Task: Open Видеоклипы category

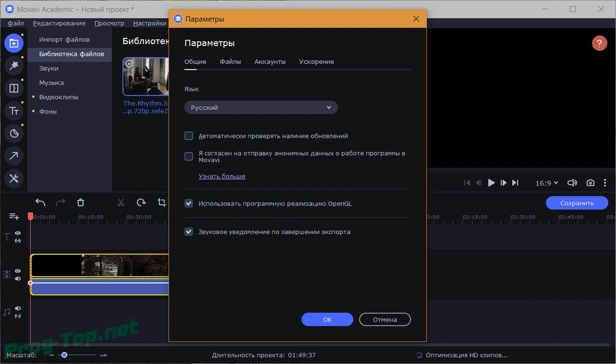Action: point(59,97)
